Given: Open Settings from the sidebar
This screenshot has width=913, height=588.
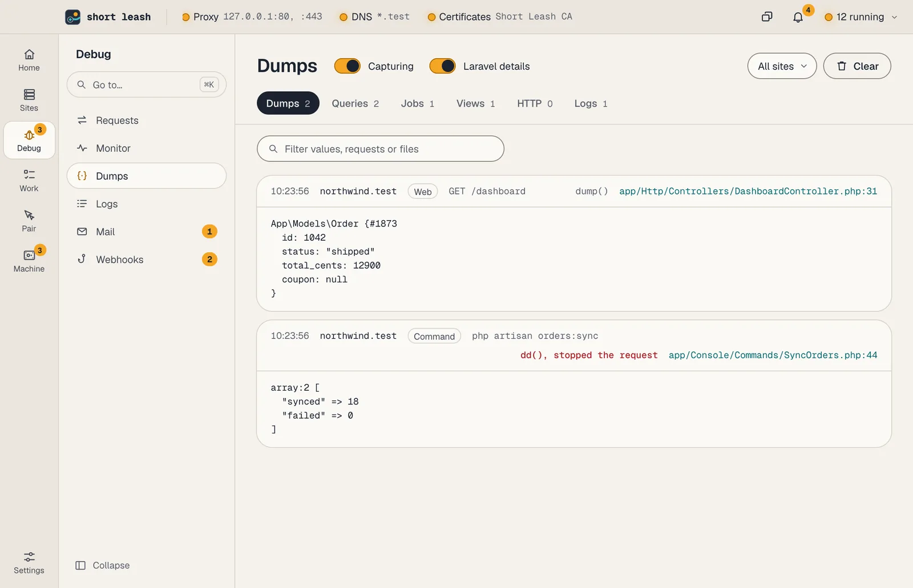Looking at the screenshot, I should click(x=29, y=562).
